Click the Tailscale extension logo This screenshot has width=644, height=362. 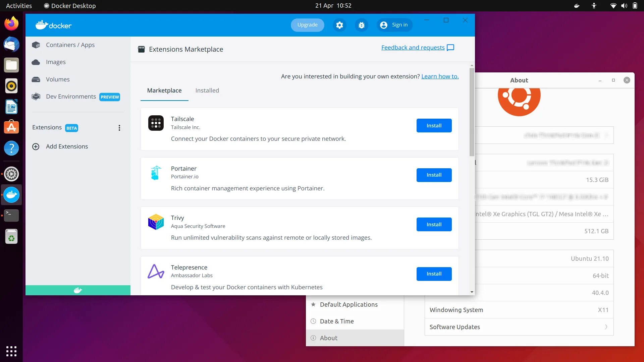[156, 123]
